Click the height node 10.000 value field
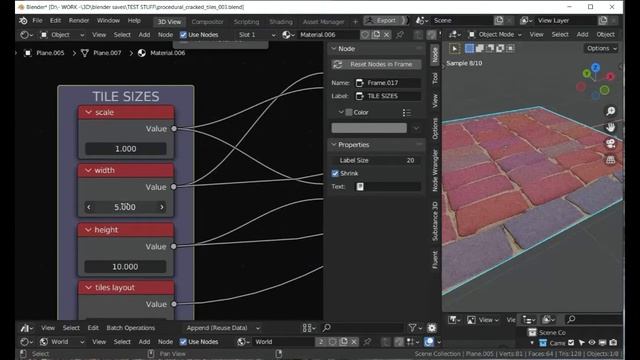640x360 pixels. tap(125, 267)
